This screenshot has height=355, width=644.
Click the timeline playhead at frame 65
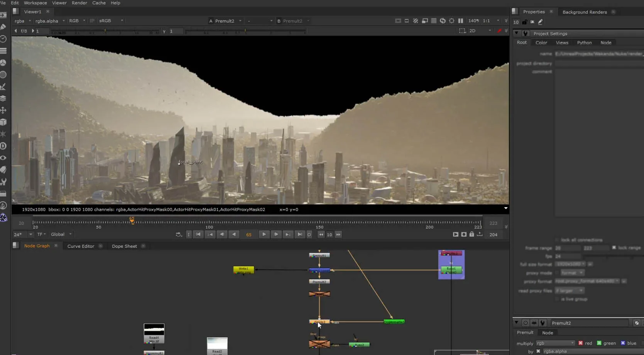tap(132, 220)
